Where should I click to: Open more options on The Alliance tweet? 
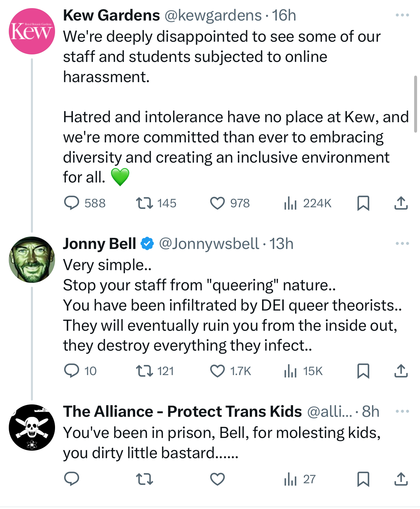[x=402, y=411]
